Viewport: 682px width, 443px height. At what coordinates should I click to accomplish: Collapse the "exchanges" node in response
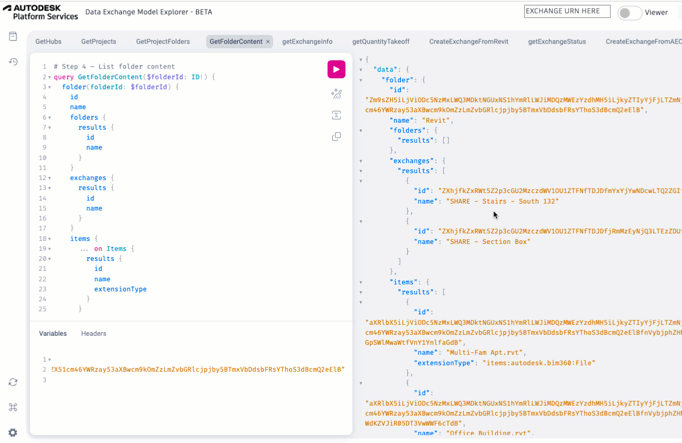[361, 161]
